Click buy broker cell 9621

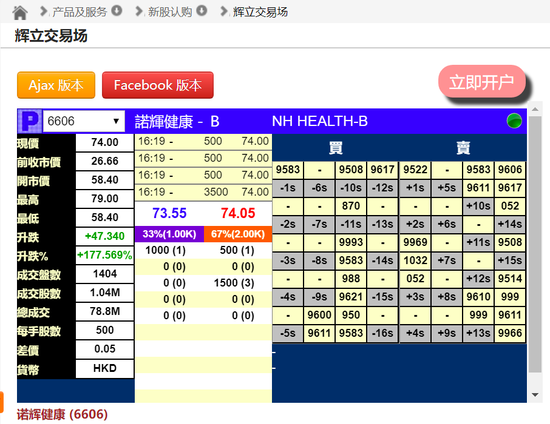point(351,297)
